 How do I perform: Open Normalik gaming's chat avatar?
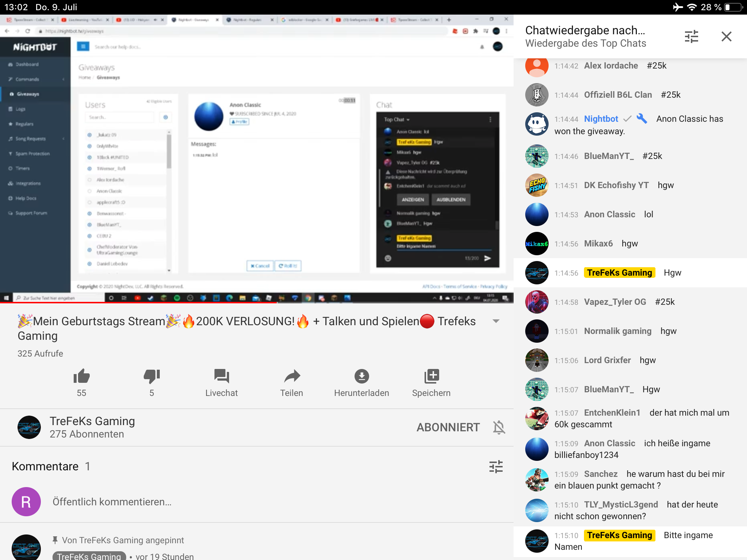click(x=537, y=331)
